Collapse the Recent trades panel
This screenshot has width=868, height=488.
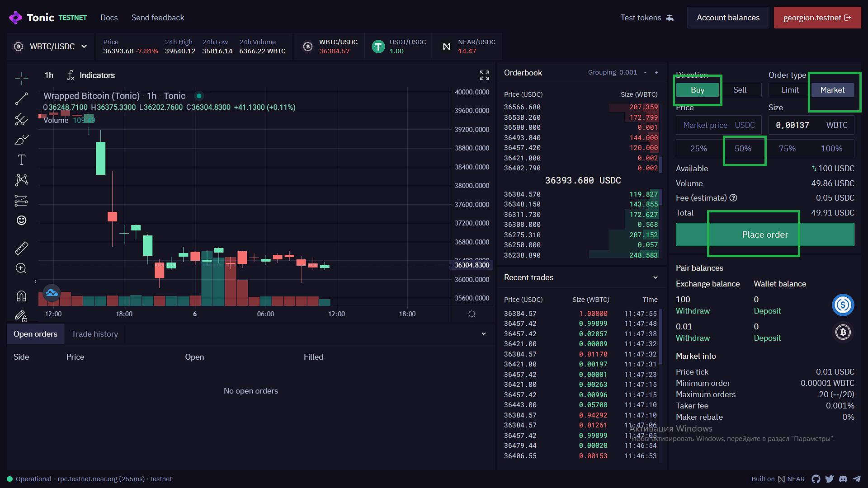coord(656,277)
